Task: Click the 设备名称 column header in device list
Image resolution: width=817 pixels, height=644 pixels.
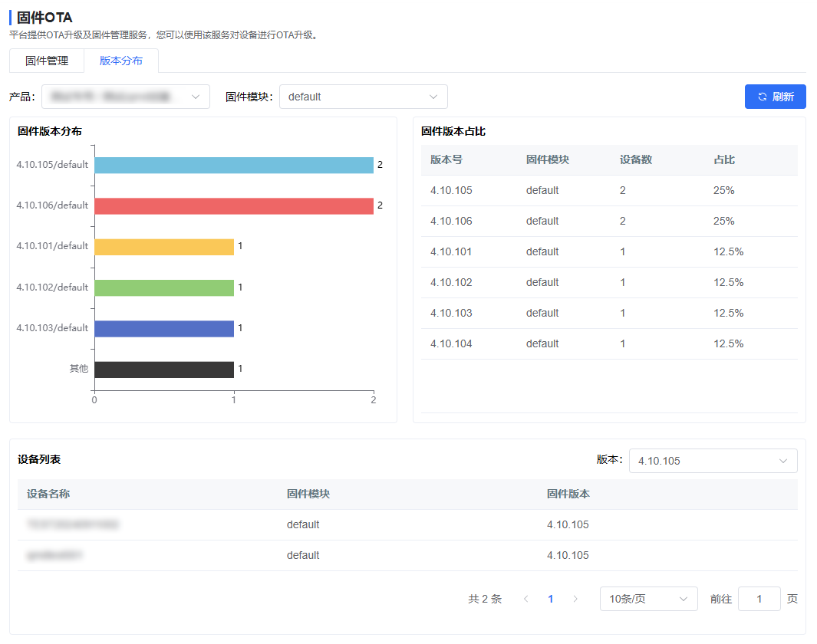Action: coord(48,494)
